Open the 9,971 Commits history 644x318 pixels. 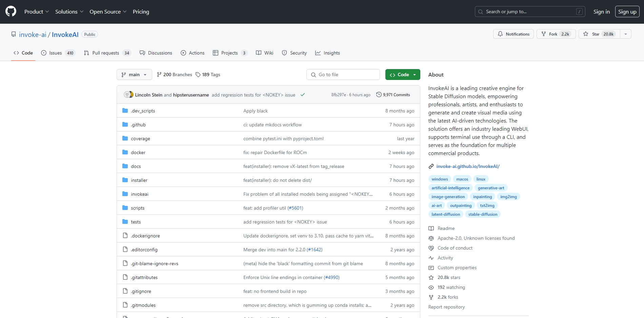coord(393,95)
